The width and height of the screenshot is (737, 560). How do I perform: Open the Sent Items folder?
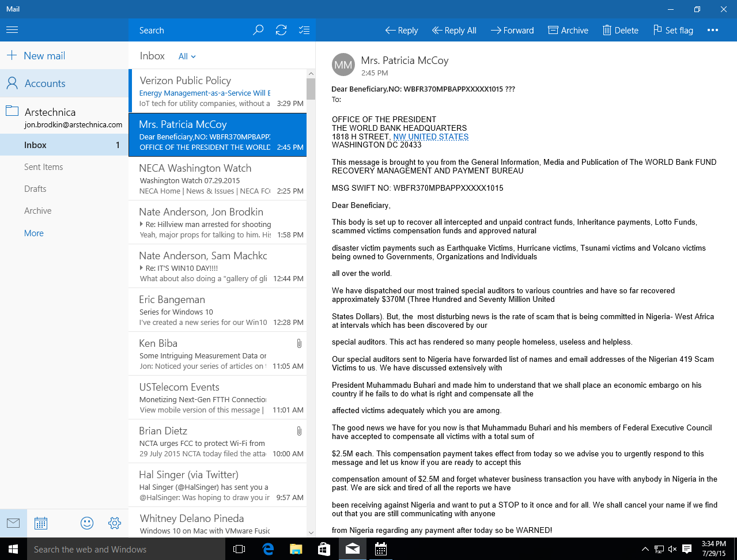pyautogui.click(x=44, y=167)
